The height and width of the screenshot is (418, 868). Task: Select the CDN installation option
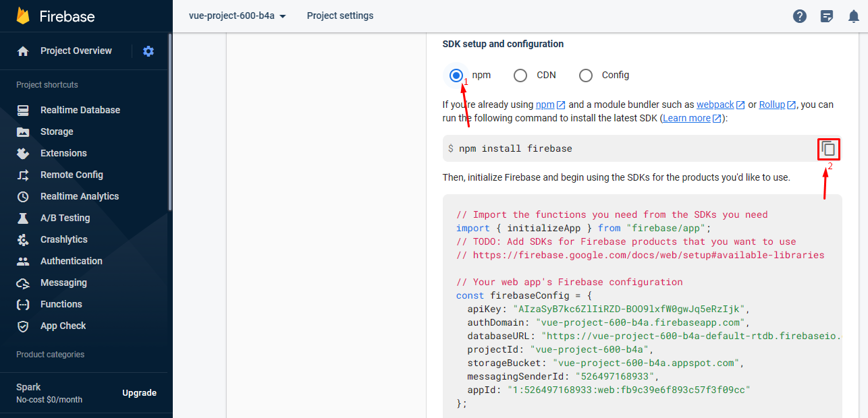[520, 75]
